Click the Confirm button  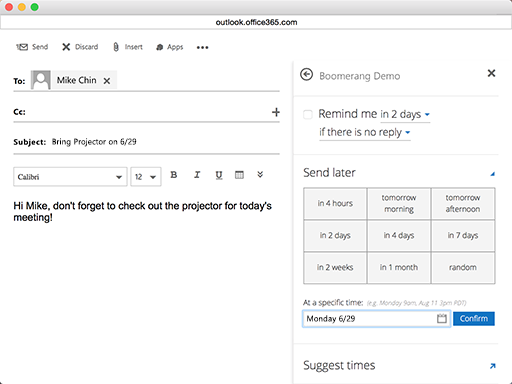pos(474,319)
